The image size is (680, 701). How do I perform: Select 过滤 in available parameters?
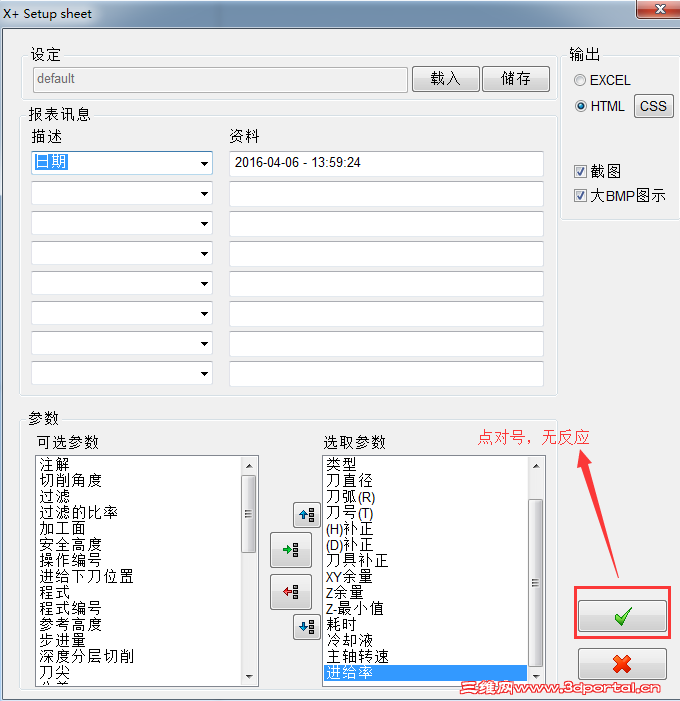tap(54, 497)
